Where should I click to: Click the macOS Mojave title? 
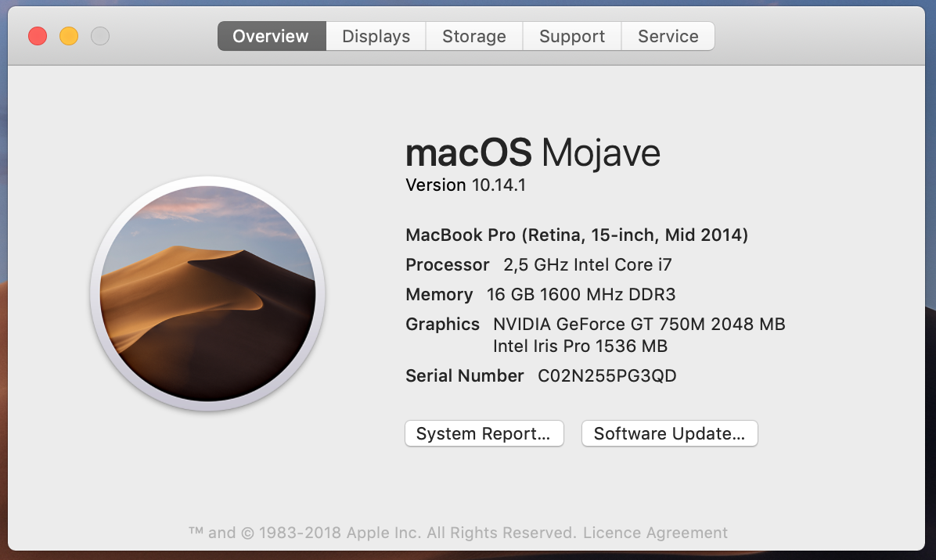(x=533, y=153)
